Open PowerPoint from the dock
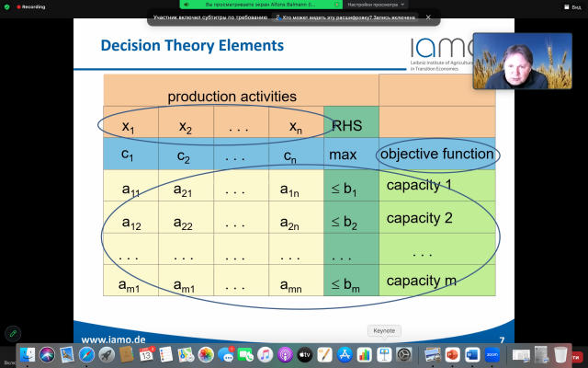Screen dimensions: 588x368 (x=452, y=355)
